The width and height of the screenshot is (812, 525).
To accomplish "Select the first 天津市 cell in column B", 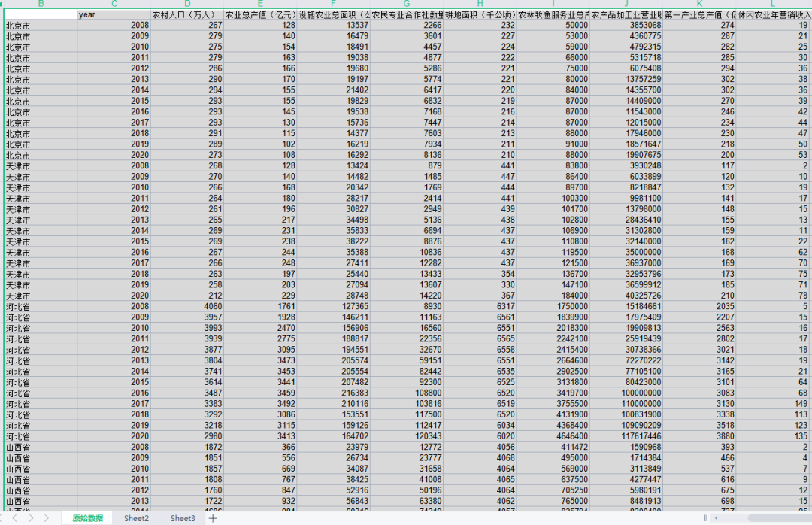I will (41, 165).
